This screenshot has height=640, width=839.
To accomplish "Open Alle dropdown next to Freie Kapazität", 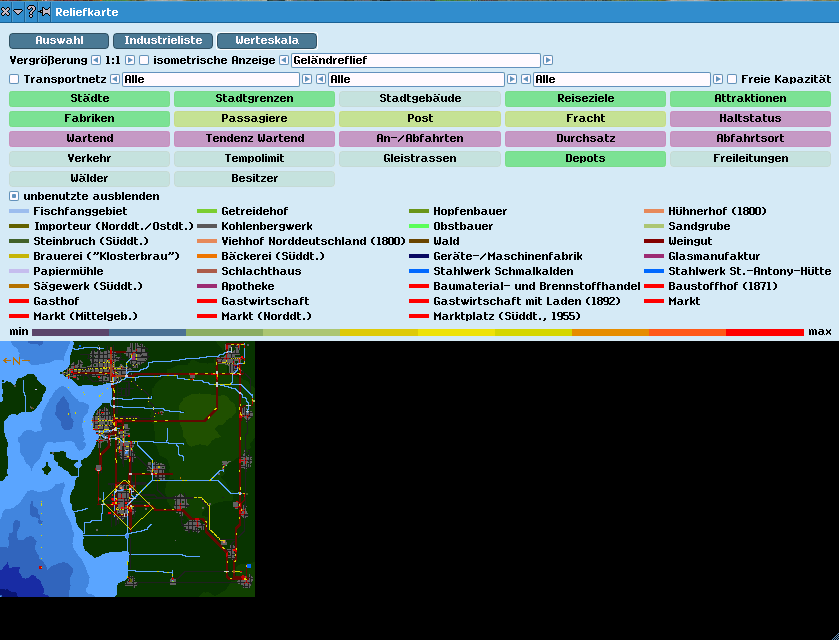I will 620,79.
